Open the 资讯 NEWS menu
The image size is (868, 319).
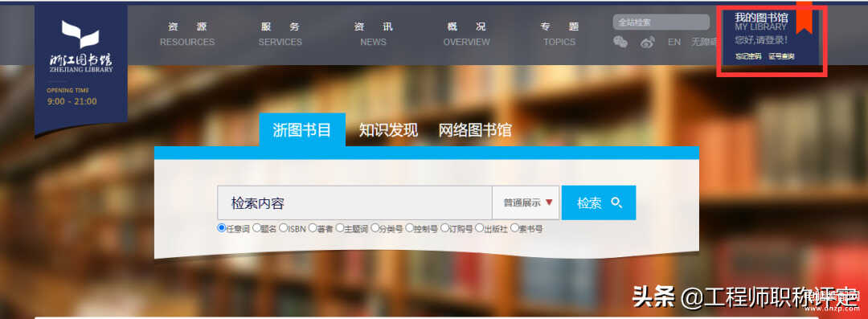pos(373,34)
